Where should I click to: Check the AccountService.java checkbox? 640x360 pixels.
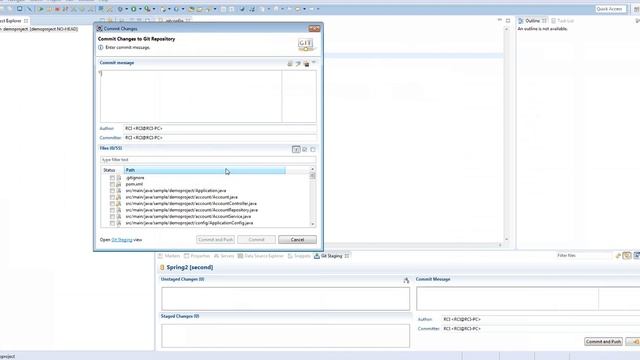tap(112, 217)
